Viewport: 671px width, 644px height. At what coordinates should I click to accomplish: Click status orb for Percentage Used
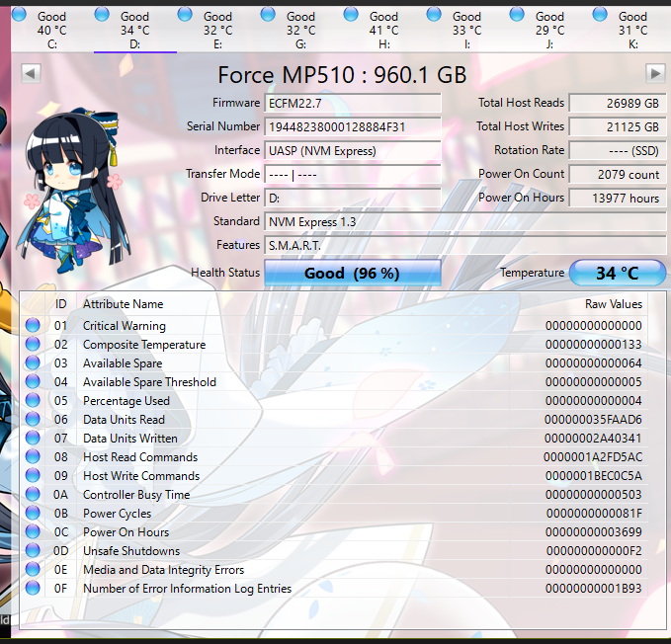[x=33, y=401]
